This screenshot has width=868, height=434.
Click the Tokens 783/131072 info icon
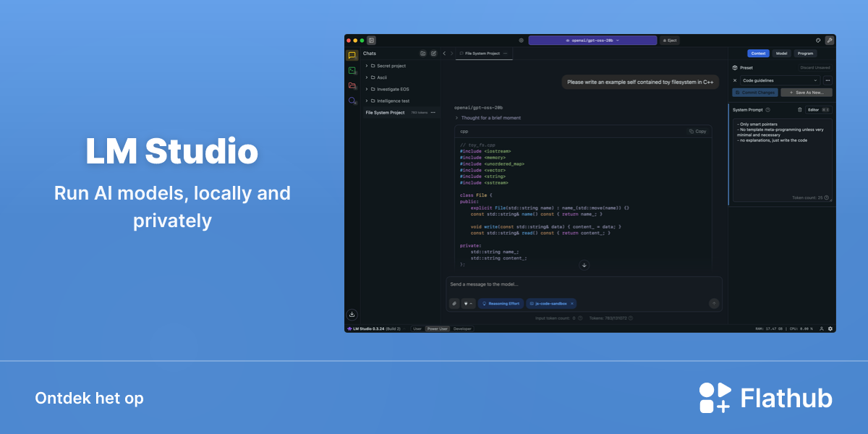[x=631, y=318]
